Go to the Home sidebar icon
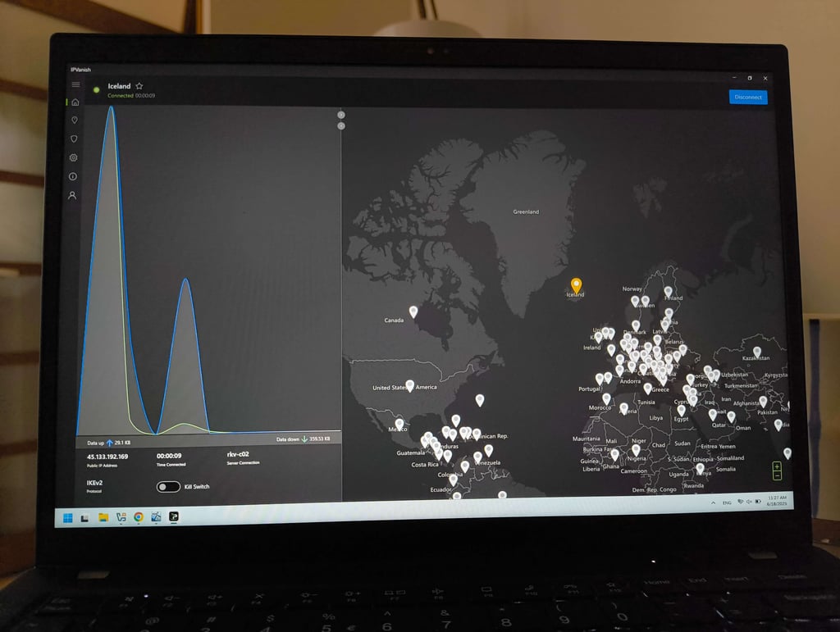The height and width of the screenshot is (632, 840). pyautogui.click(x=75, y=102)
